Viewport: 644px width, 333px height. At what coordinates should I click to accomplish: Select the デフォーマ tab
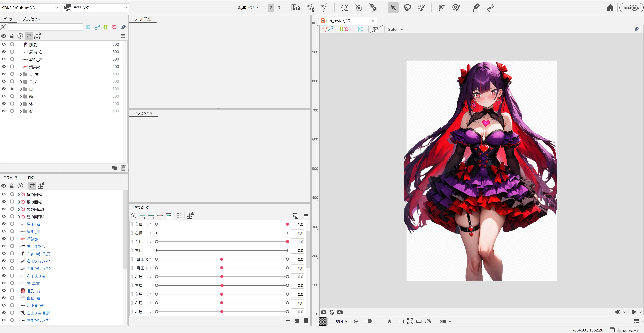[x=10, y=178]
